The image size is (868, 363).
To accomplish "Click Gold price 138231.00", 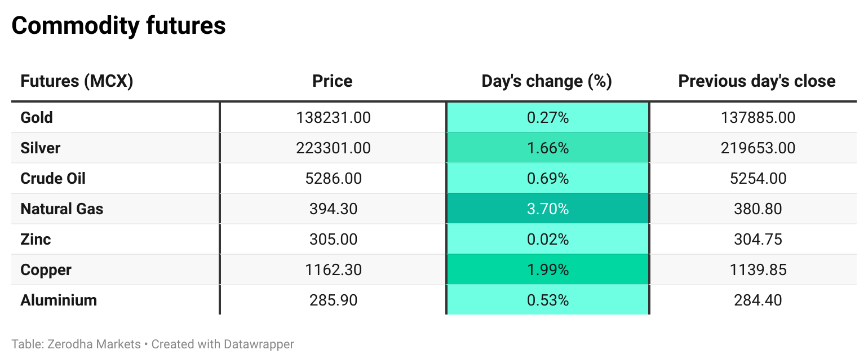I will [x=333, y=118].
